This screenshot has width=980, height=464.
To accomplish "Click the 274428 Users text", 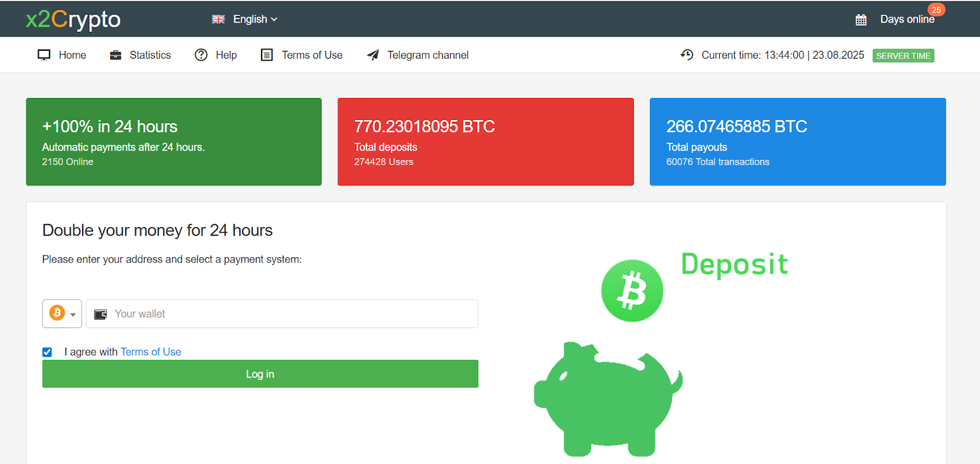I will click(383, 162).
